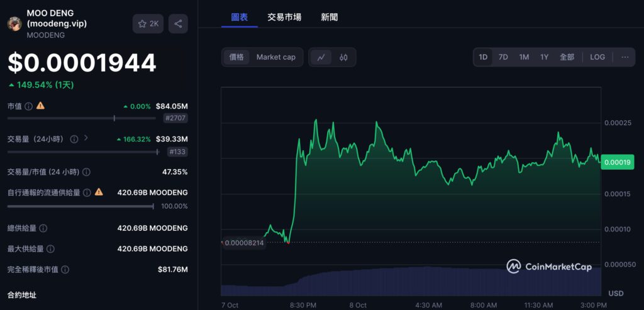The width and height of the screenshot is (644, 310).
Task: Click warning triangle beside 自行通報的流通供給量
Action: click(99, 192)
